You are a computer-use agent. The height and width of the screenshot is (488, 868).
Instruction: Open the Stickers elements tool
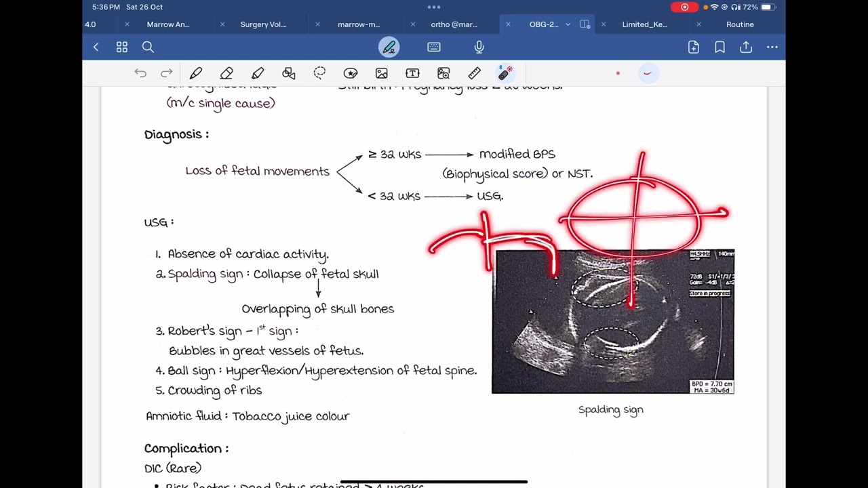point(351,73)
